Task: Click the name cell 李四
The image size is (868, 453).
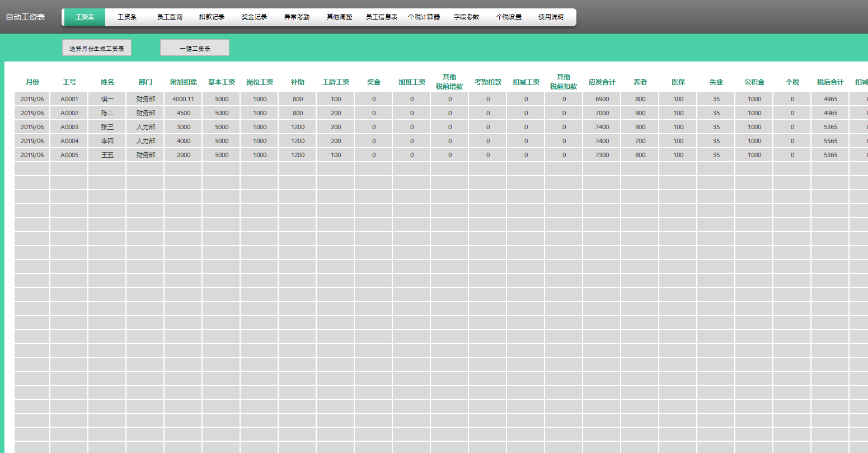Action: coord(107,141)
